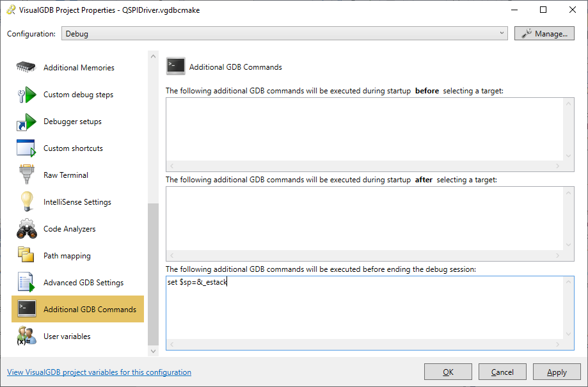
Task: Click the sidebar vertical scrollbar thumb
Action: 153,274
